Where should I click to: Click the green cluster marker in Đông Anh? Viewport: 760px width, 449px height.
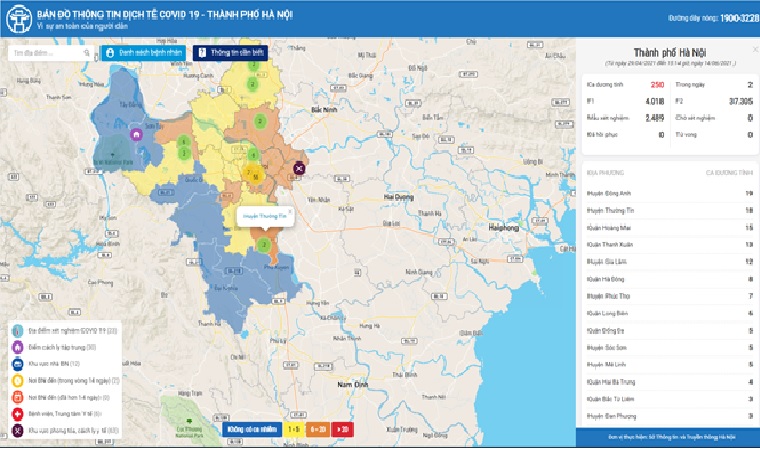pos(260,121)
